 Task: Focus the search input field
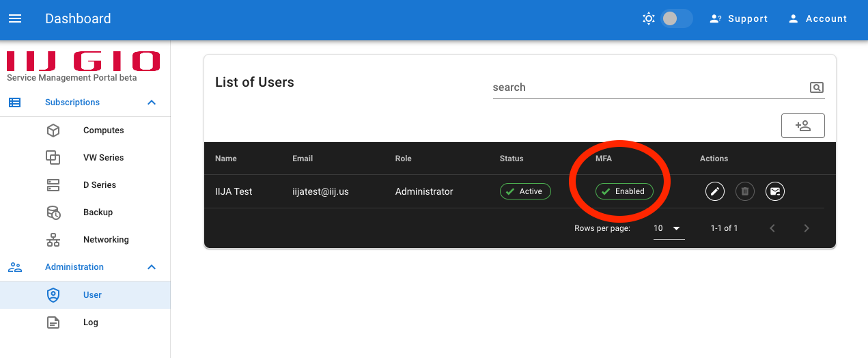(649, 87)
